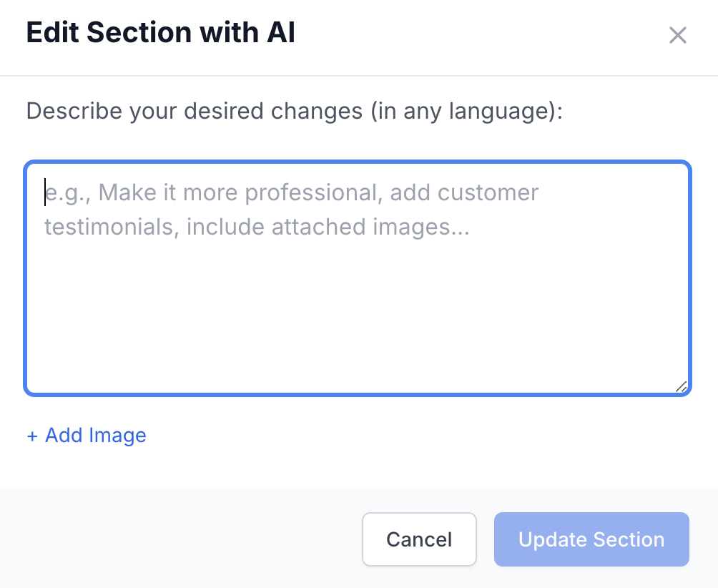Click the Edit Section with AI title
This screenshot has height=588, width=718.
(x=160, y=32)
